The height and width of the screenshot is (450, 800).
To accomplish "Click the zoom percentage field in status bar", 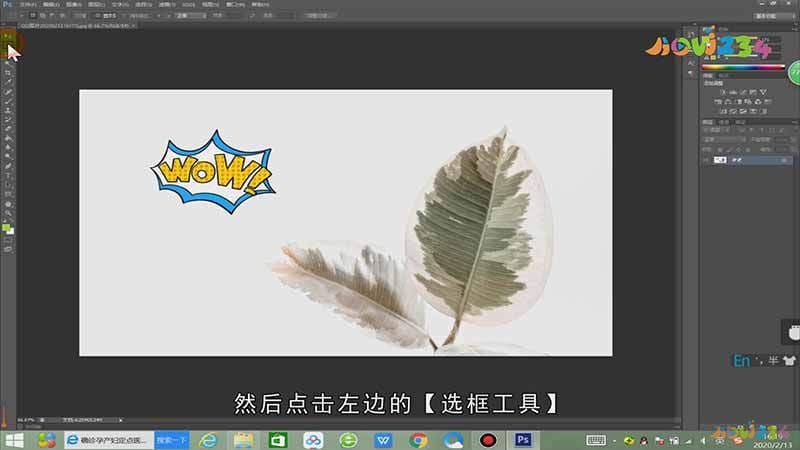I will click(x=26, y=420).
